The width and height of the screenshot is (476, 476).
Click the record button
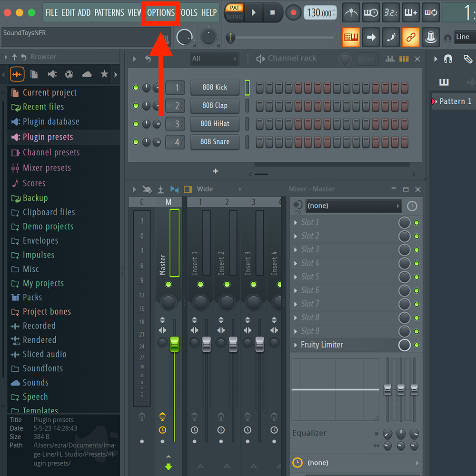click(x=294, y=13)
